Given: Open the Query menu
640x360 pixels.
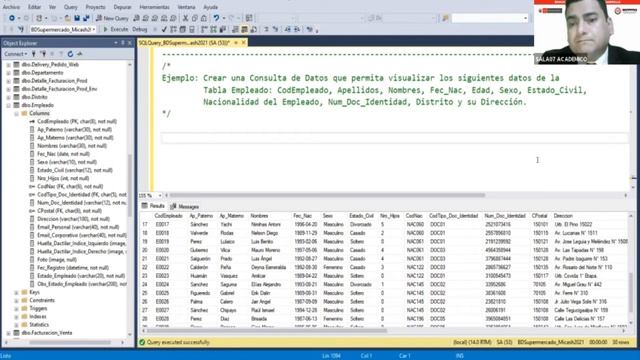Looking at the screenshot, I should (71, 7).
